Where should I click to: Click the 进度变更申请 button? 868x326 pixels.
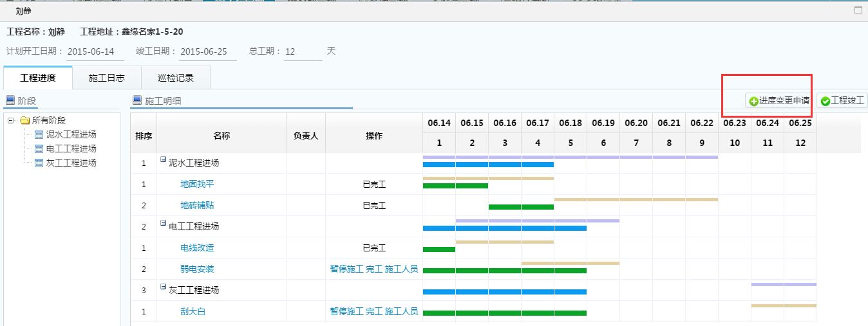779,101
